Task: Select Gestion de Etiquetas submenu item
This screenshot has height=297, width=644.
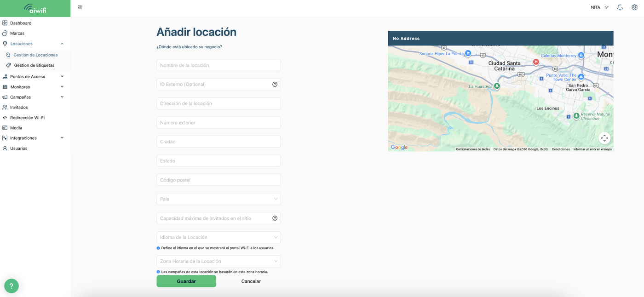Action: click(34, 65)
